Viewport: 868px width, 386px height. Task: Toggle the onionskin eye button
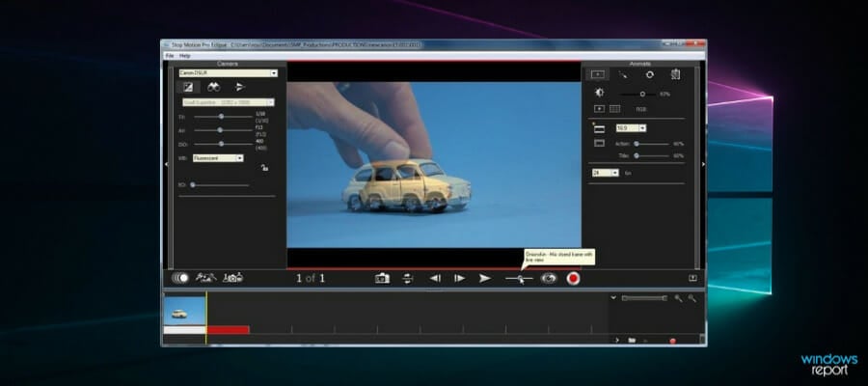[548, 278]
